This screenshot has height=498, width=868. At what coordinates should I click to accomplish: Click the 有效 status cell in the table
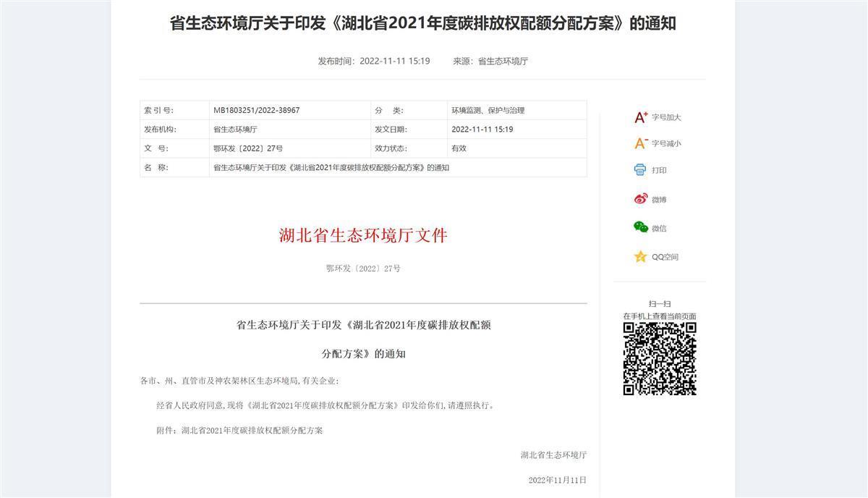459,148
